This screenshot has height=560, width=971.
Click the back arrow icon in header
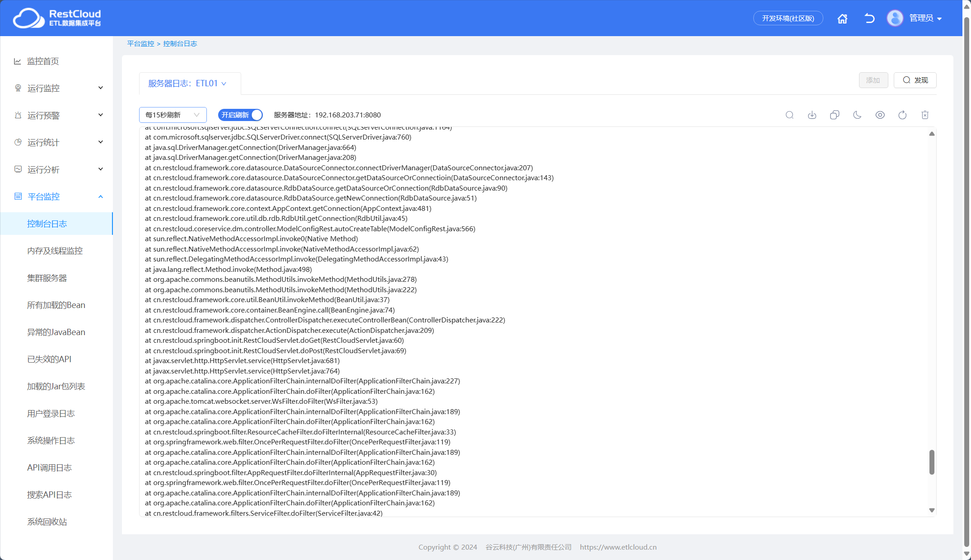869,19
